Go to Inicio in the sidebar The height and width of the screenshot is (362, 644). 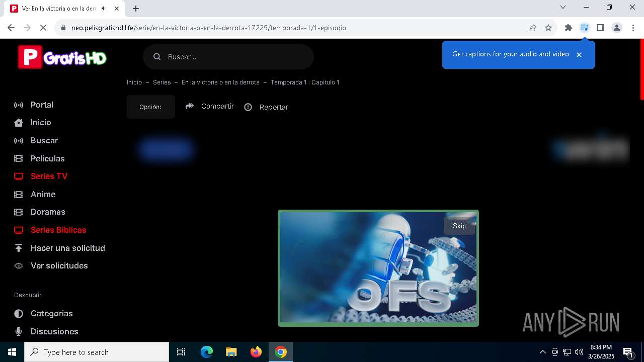click(41, 122)
